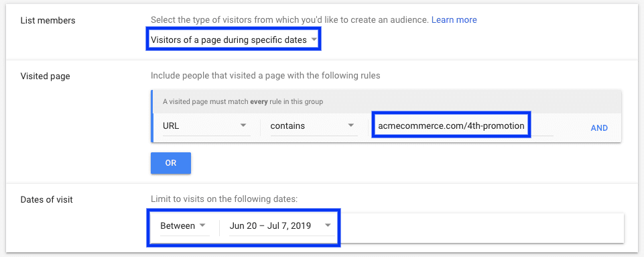Click the arrow icon beside the list members type
The width and height of the screenshot is (644, 257).
(x=314, y=40)
